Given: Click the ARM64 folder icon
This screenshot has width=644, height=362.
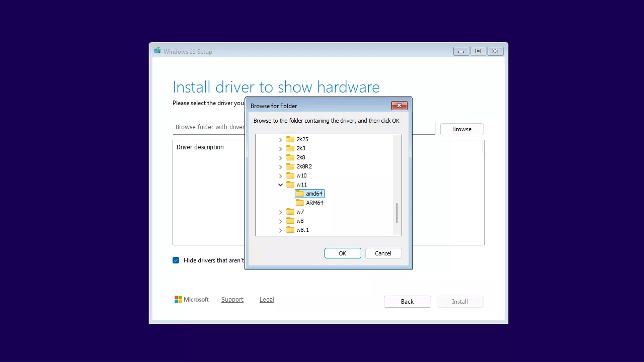Looking at the screenshot, I should point(300,203).
